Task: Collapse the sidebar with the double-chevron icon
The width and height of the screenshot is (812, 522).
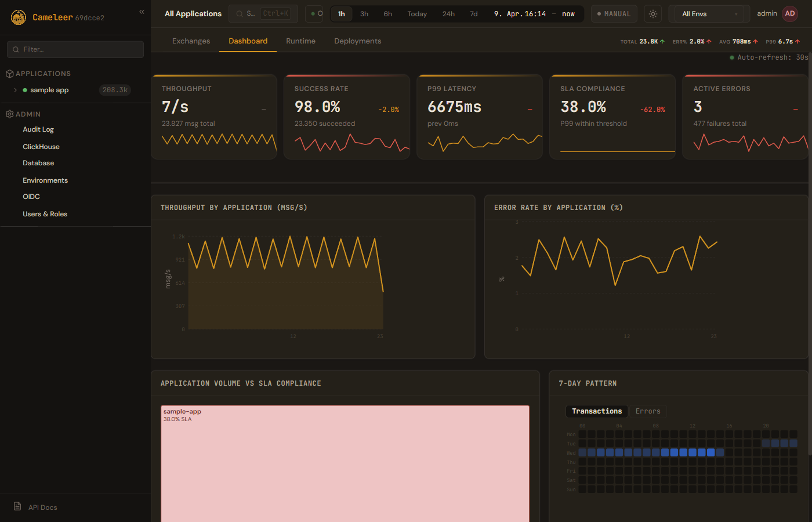Action: [x=142, y=12]
